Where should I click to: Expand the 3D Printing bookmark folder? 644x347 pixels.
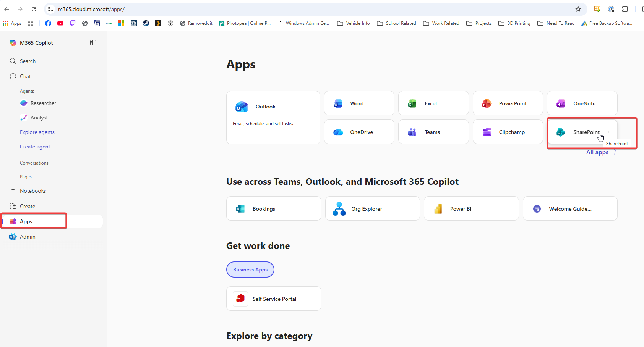coord(514,23)
